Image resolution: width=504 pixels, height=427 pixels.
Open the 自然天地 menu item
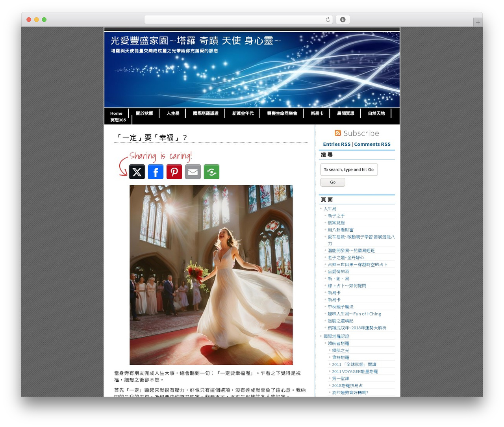tap(376, 113)
